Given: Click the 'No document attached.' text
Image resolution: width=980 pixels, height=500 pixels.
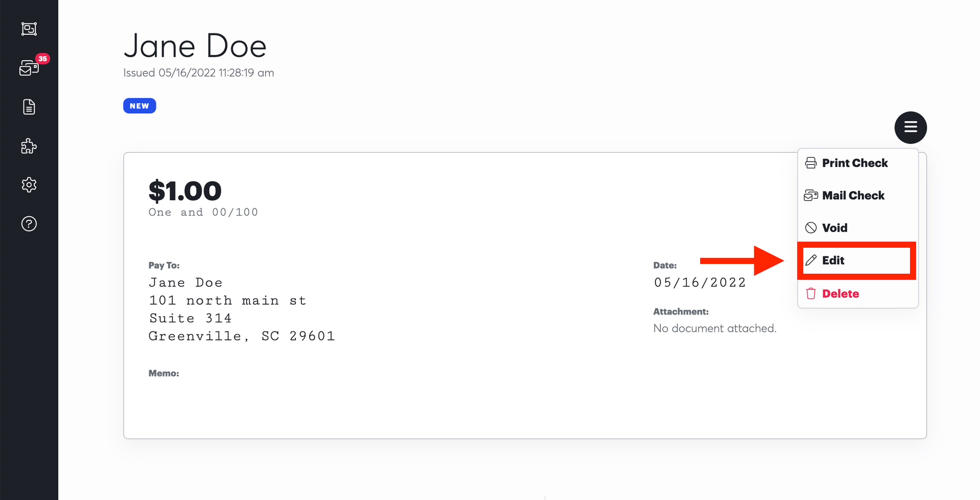Looking at the screenshot, I should click(715, 328).
